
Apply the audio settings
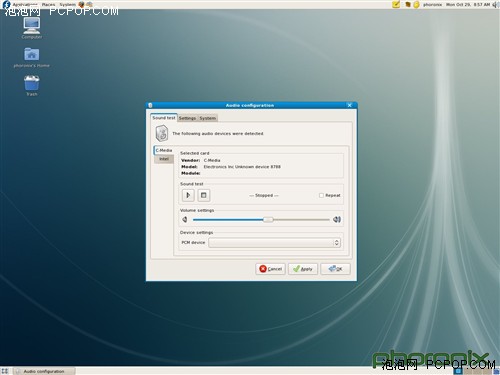pos(303,269)
